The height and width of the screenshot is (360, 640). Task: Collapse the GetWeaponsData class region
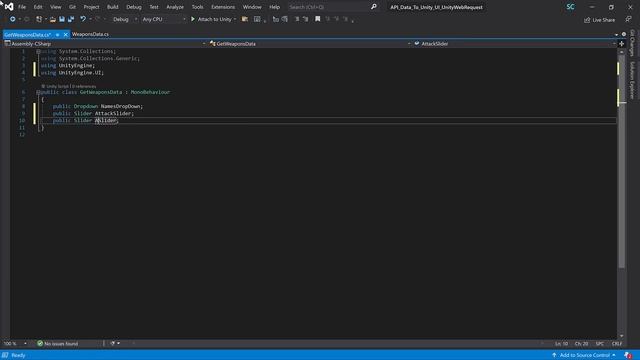[x=38, y=92]
